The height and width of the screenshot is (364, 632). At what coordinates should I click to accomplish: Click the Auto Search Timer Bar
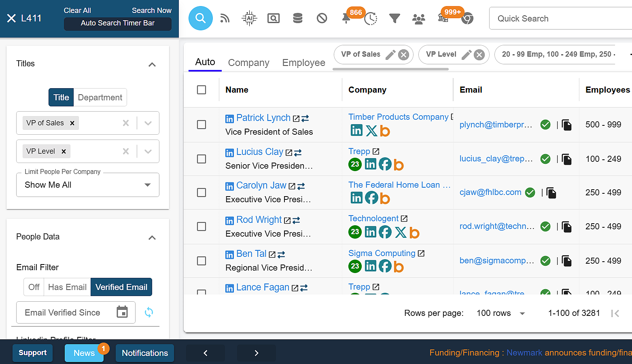click(x=118, y=23)
